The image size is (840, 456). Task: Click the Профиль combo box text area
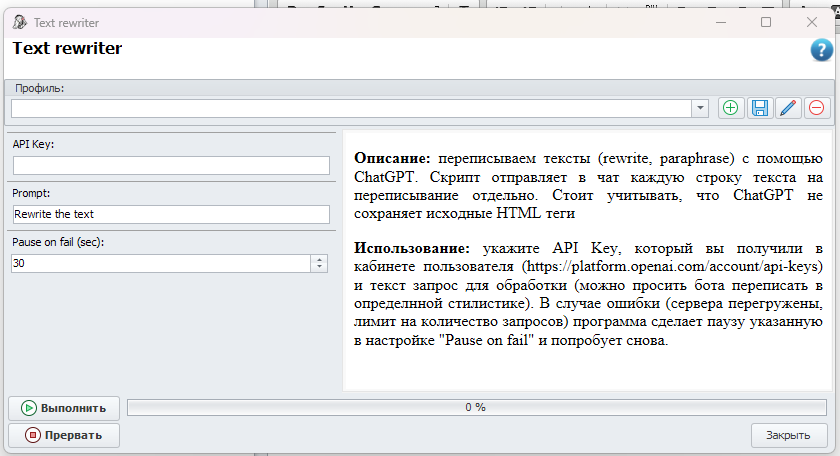(350, 108)
